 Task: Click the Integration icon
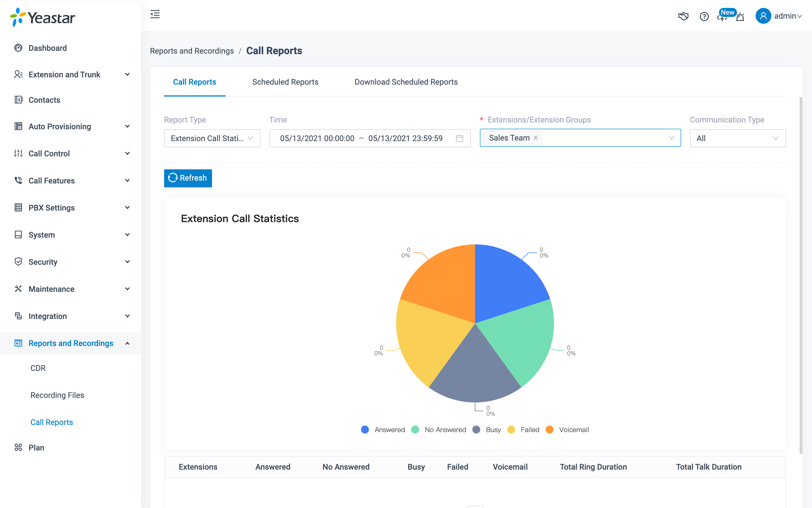pyautogui.click(x=18, y=316)
